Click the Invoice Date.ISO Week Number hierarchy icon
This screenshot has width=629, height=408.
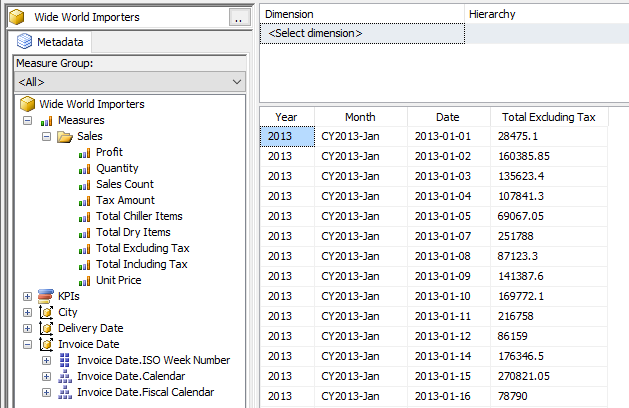point(65,360)
